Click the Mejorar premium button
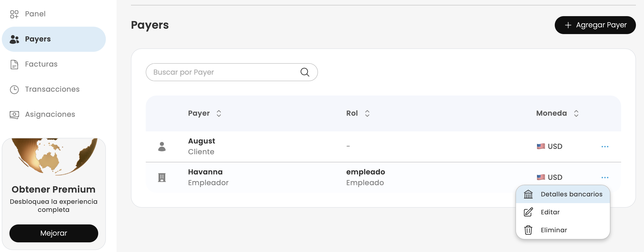This screenshot has height=252, width=644. (54, 233)
